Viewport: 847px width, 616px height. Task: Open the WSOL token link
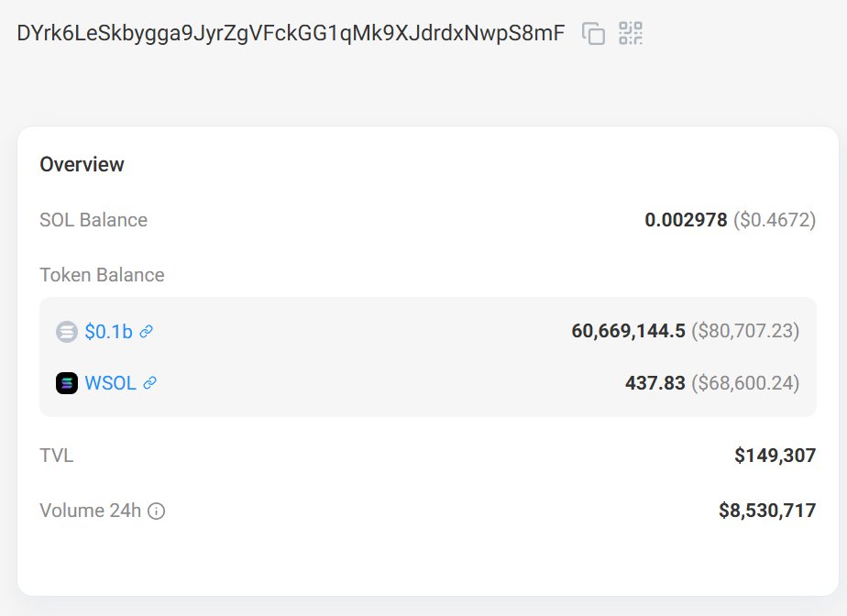click(110, 383)
